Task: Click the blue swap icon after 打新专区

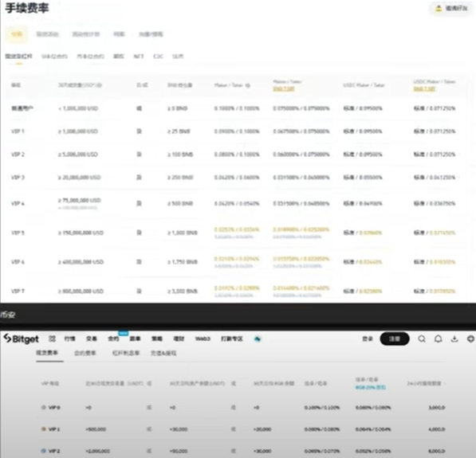Action: coord(258,339)
